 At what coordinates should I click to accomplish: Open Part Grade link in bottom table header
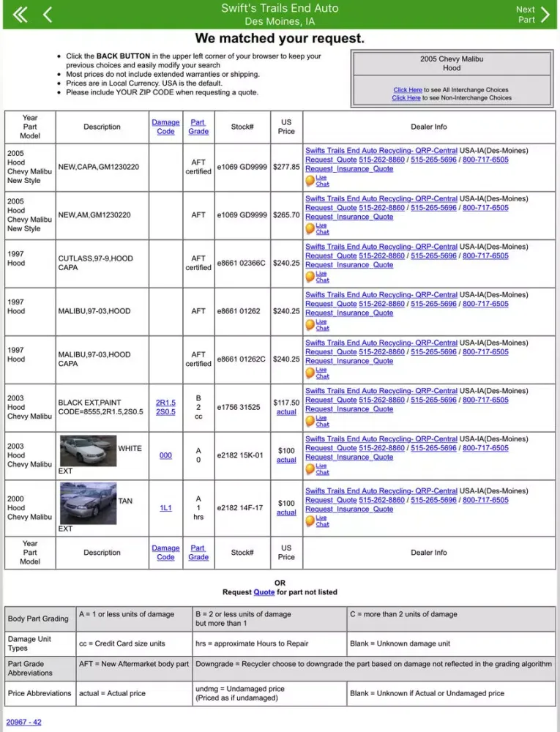pos(198,552)
